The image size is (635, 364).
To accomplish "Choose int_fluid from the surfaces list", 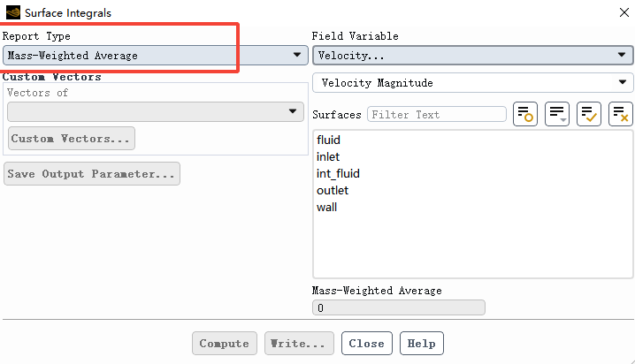I will coord(338,174).
